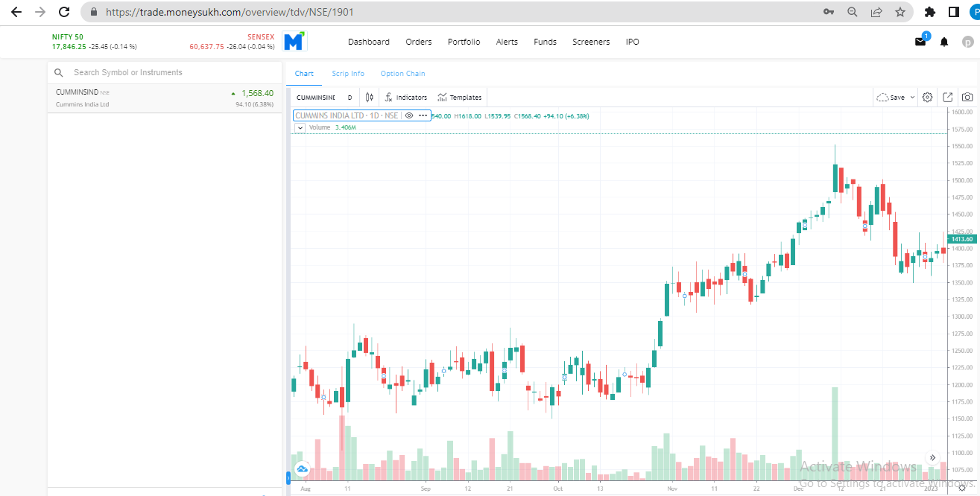Change the chart interval D
Viewport: 980px width, 496px height.
(350, 98)
